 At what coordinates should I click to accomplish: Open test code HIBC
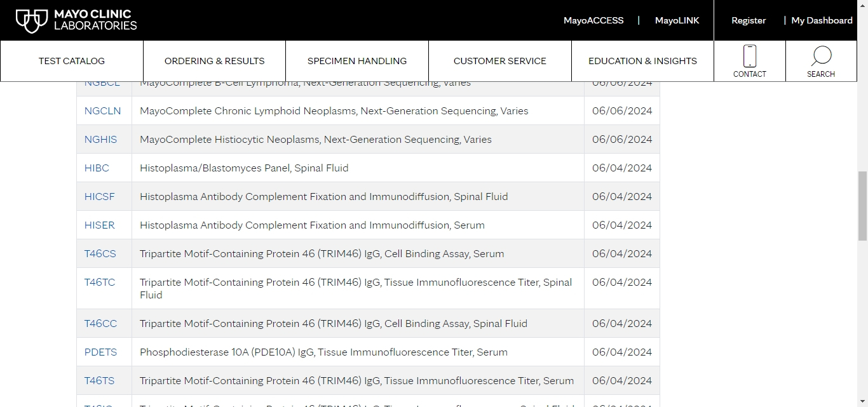[x=97, y=168]
